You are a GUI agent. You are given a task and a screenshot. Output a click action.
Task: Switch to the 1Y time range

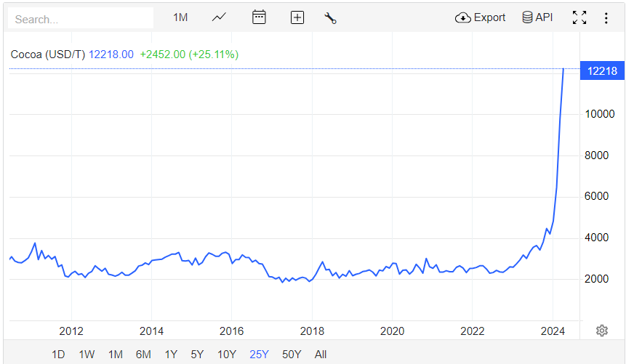(171, 355)
